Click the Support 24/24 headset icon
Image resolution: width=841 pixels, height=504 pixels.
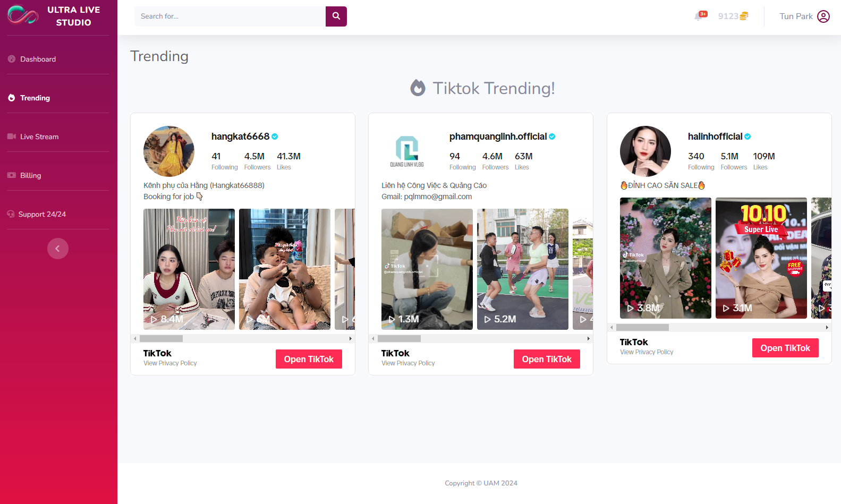click(x=11, y=214)
